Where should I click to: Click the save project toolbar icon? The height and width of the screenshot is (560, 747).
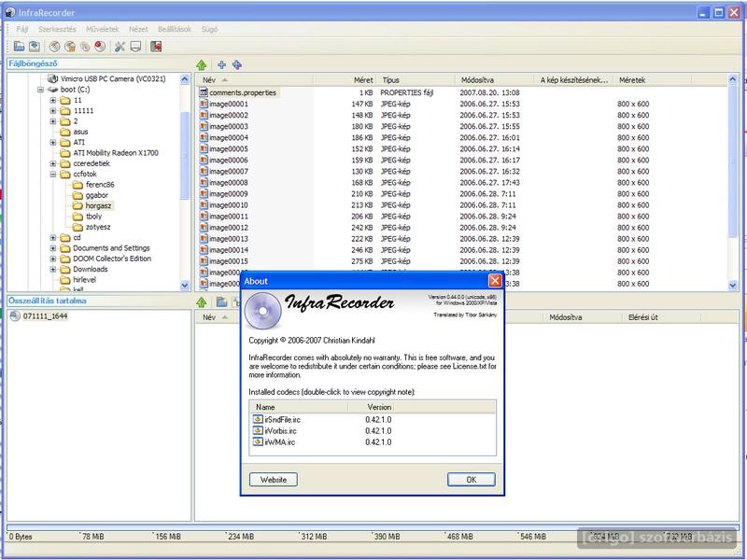[x=35, y=46]
